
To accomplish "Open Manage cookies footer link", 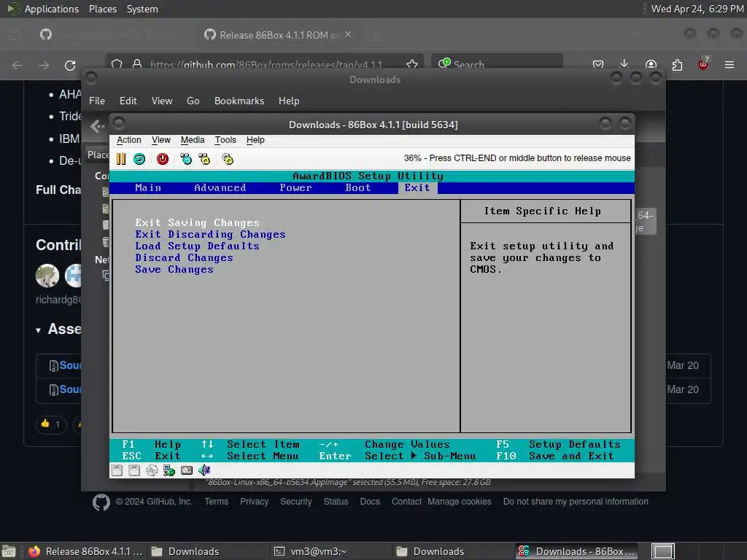I will point(460,502).
